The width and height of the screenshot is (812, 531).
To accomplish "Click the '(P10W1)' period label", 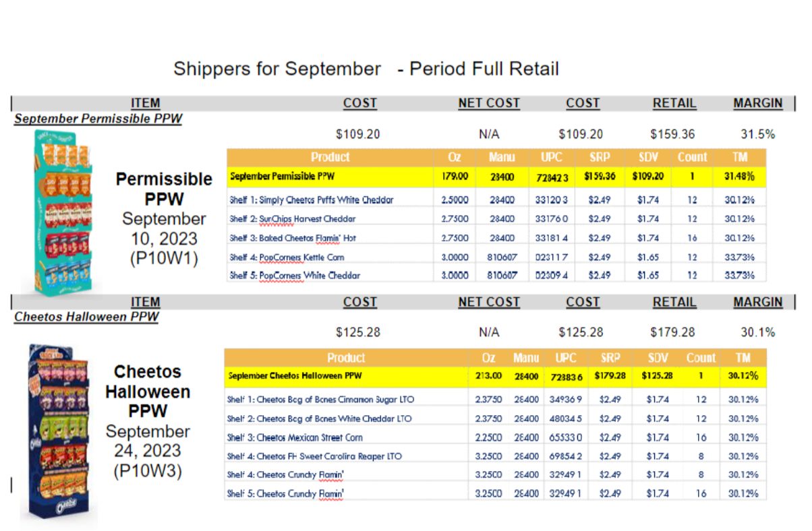I will 165,258.
